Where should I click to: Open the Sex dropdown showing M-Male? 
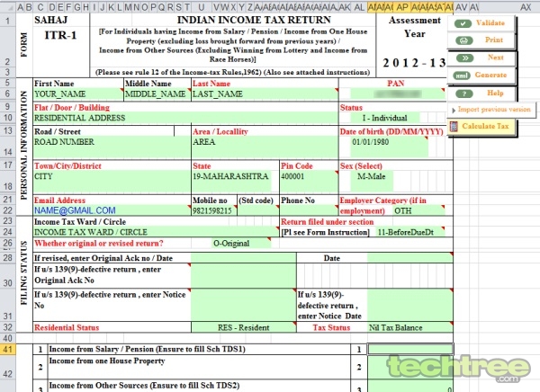[x=372, y=181]
